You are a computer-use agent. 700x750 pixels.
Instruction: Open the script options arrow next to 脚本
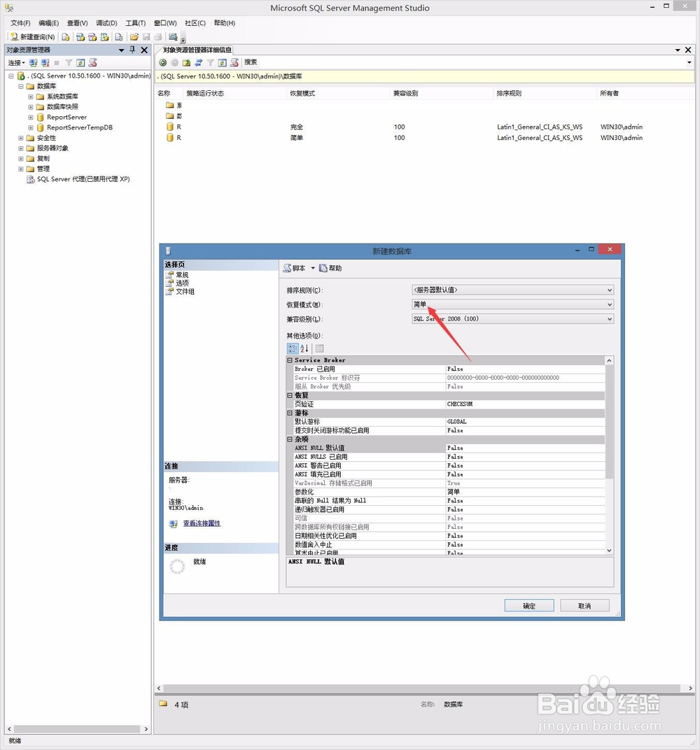(x=313, y=269)
